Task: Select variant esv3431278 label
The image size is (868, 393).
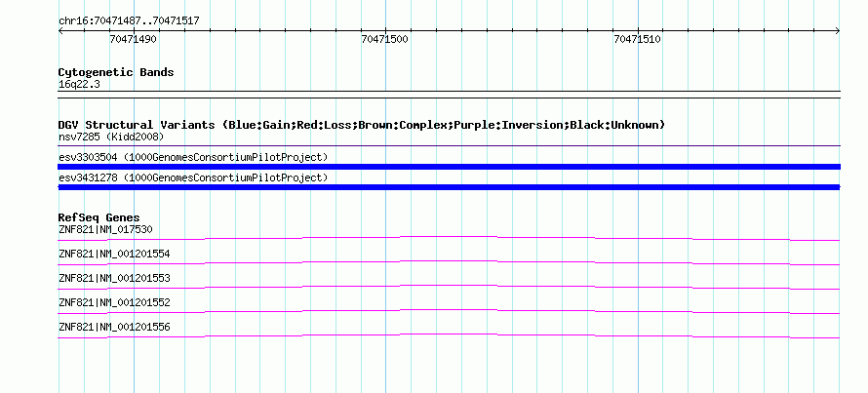Action: pos(193,177)
